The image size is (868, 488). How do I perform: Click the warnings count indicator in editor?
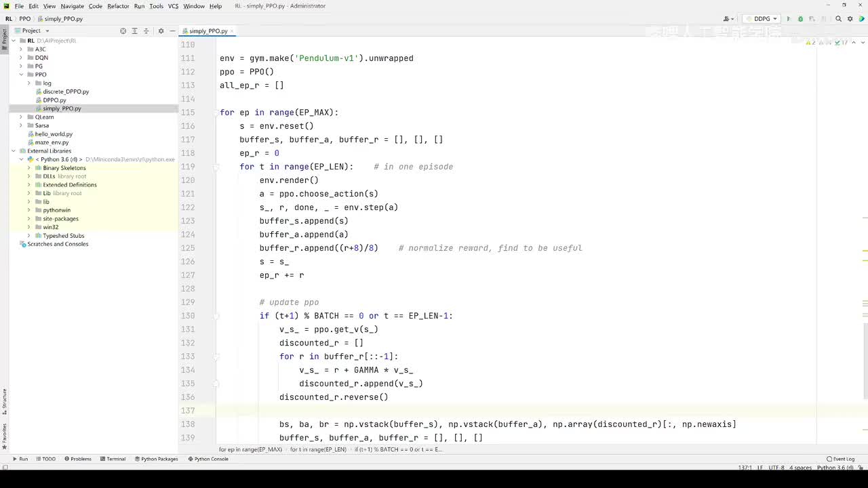[810, 42]
